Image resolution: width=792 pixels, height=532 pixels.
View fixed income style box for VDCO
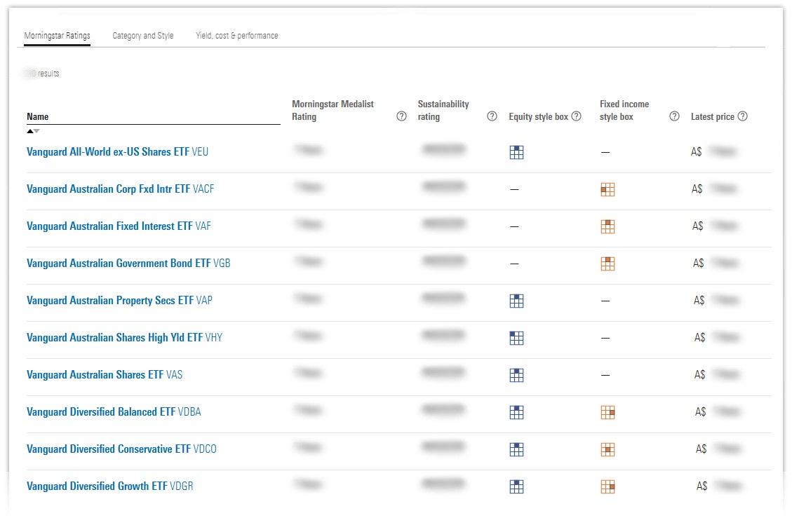coord(608,449)
